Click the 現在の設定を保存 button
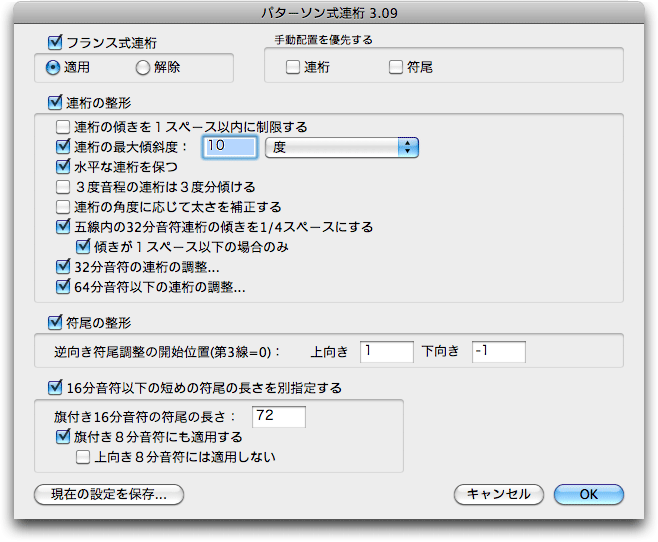The height and width of the screenshot is (542, 658). click(109, 495)
